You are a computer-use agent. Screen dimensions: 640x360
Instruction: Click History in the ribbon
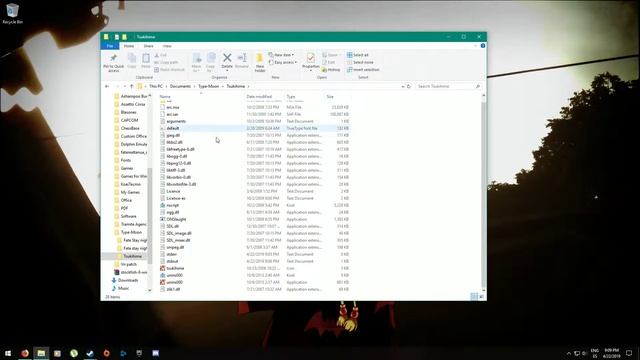click(x=331, y=70)
